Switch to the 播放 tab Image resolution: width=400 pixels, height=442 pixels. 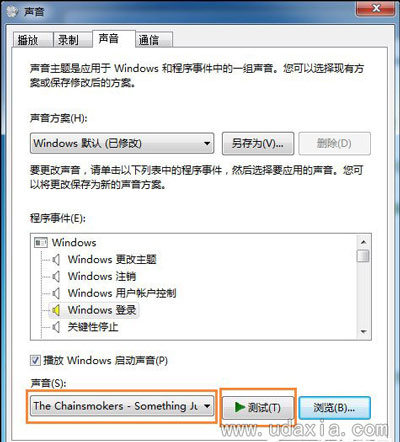[33, 40]
